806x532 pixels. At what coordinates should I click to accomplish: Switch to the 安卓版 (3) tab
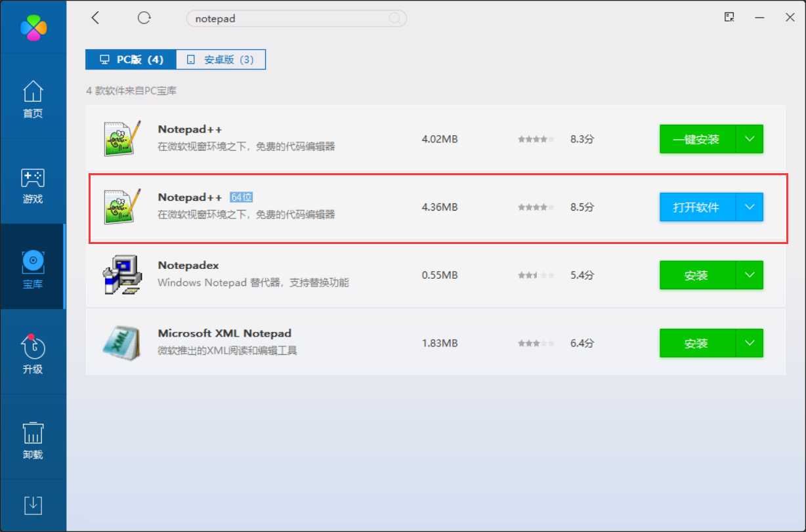tap(221, 59)
